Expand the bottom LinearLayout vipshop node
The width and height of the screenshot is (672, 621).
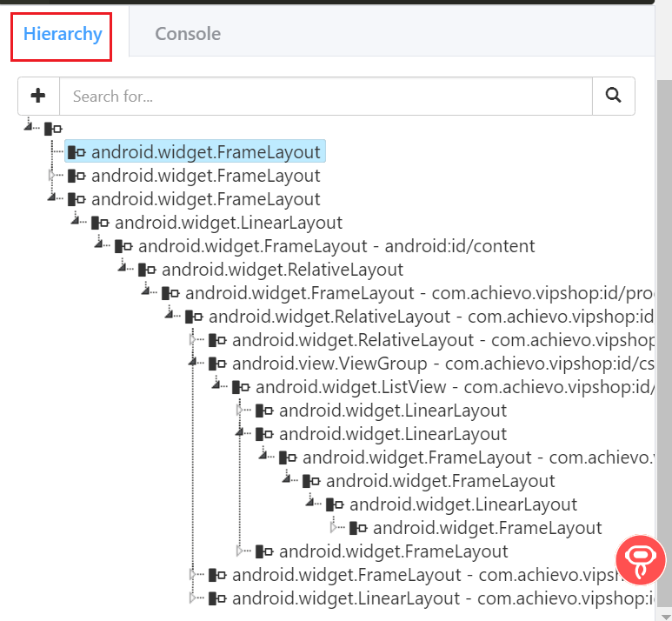tap(194, 598)
